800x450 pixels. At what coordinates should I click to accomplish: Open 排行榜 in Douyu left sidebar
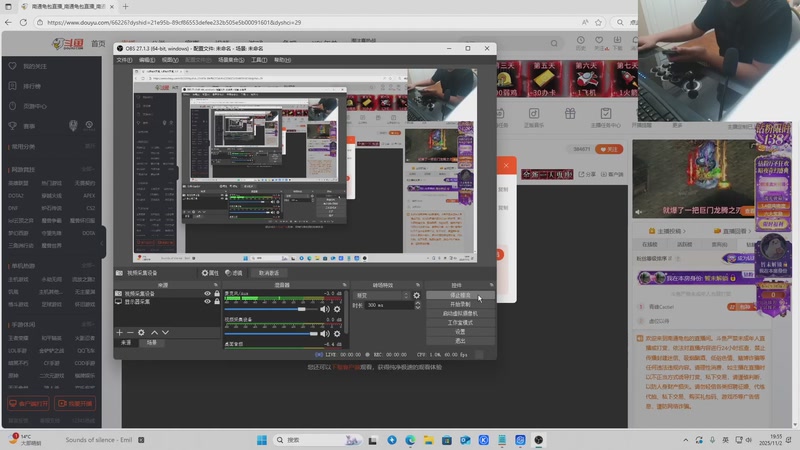click(32, 86)
